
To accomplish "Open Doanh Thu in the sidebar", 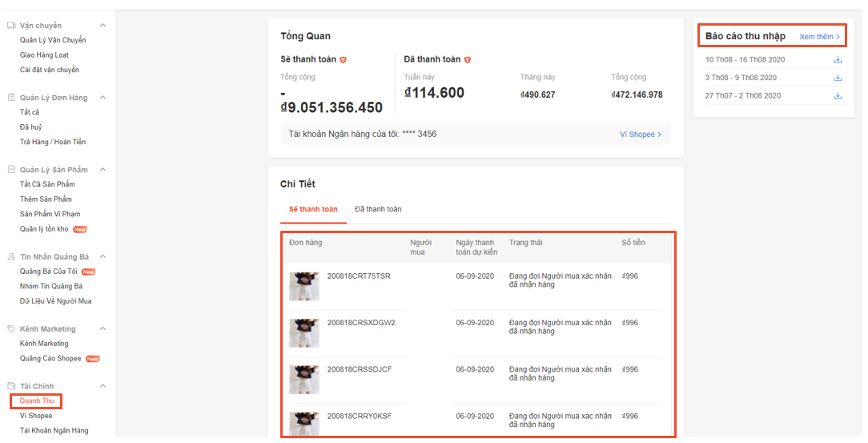I will click(x=36, y=401).
